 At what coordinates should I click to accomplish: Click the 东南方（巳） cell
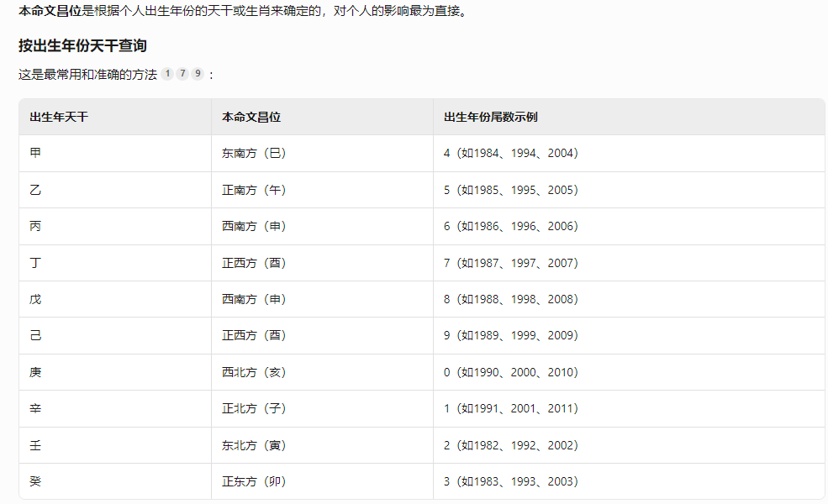pyautogui.click(x=254, y=154)
